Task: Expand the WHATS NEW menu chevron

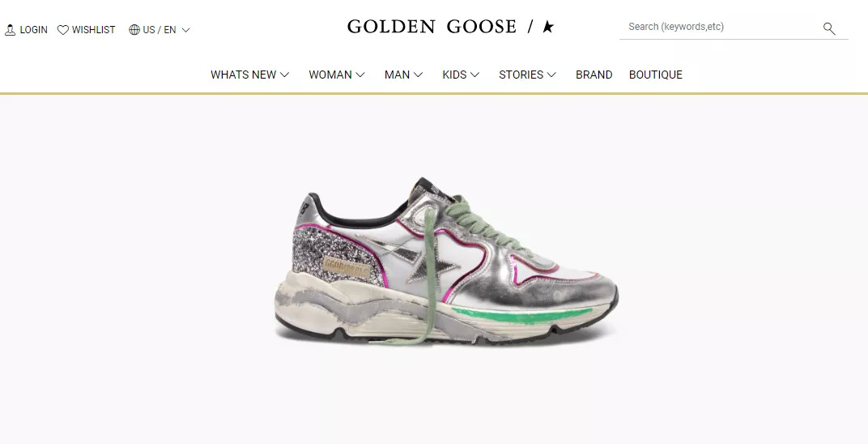Action: coord(284,75)
